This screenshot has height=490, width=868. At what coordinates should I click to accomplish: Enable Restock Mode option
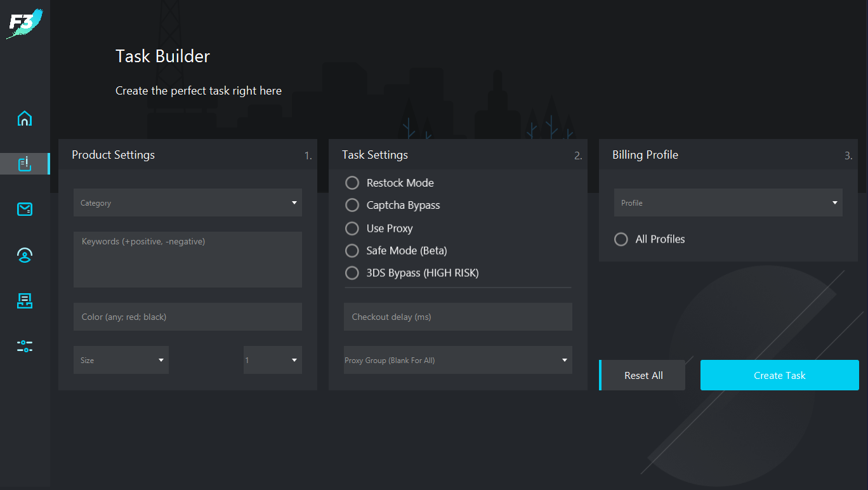[x=352, y=183]
